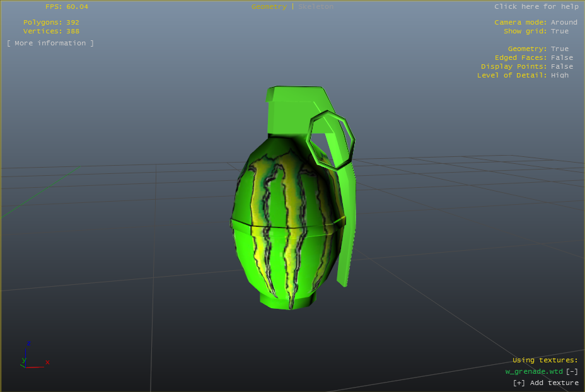585x392 pixels.
Task: Switch to the Skeleton tab
Action: [x=316, y=7]
